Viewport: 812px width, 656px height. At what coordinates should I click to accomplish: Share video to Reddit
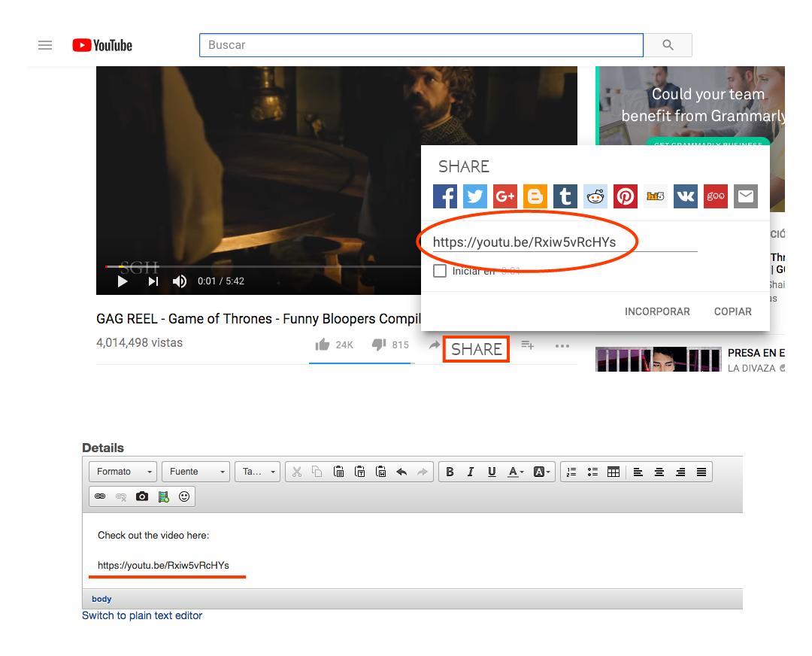(x=595, y=196)
